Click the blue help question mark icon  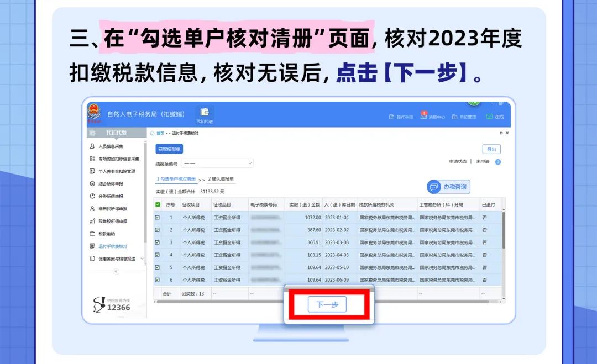498,162
